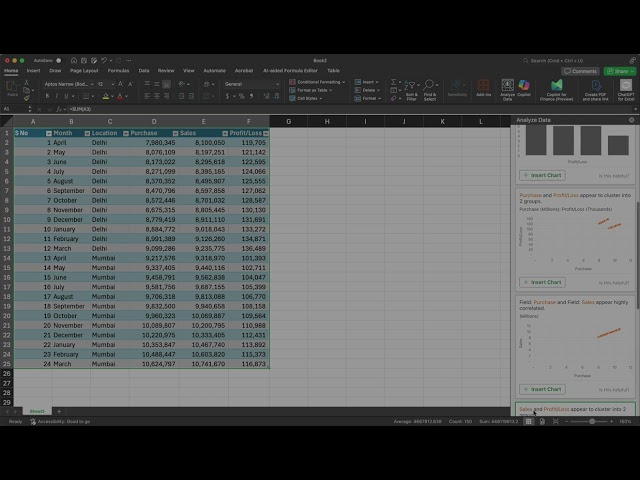Click the Comma Style icon
This screenshot has height=480, width=640.
point(251,96)
